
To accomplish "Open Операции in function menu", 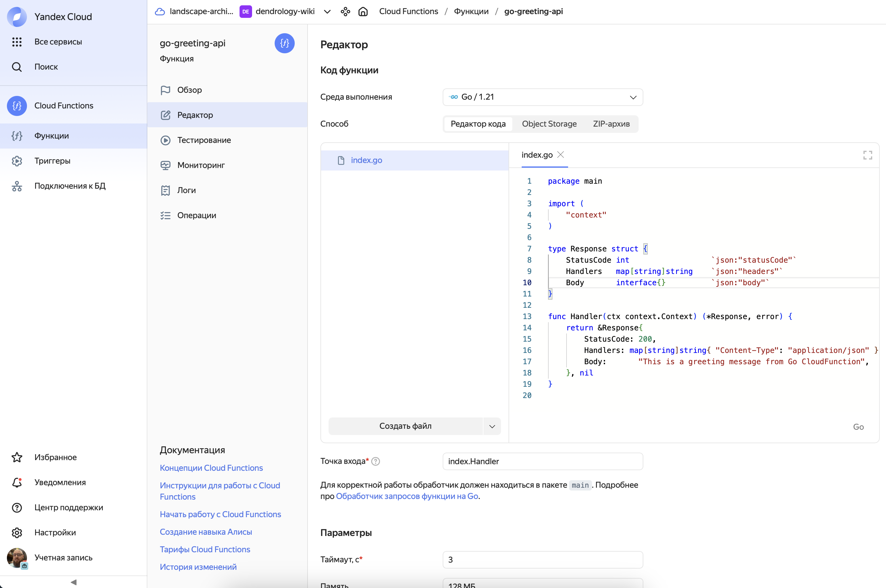I will pyautogui.click(x=227, y=216).
